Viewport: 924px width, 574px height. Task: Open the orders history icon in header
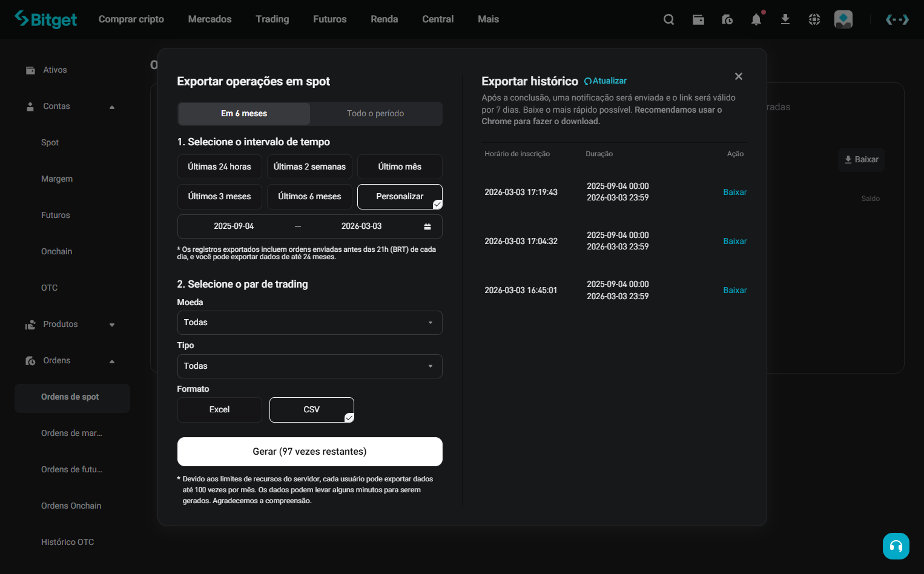(x=727, y=19)
